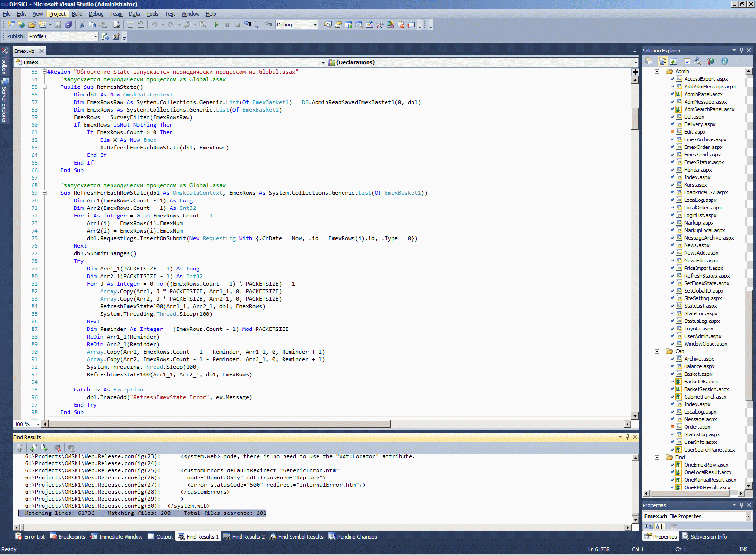Click the Save All icon
The height and width of the screenshot is (556, 756).
[69, 25]
